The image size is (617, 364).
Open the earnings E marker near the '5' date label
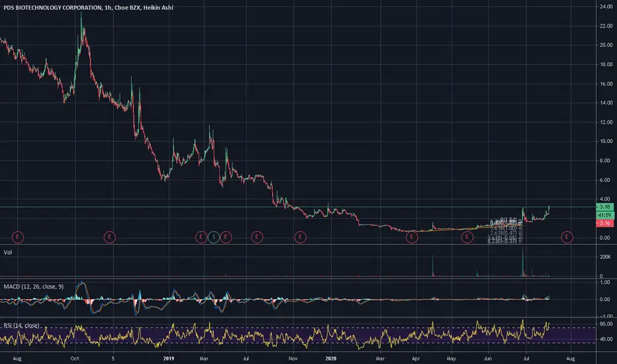pyautogui.click(x=109, y=237)
